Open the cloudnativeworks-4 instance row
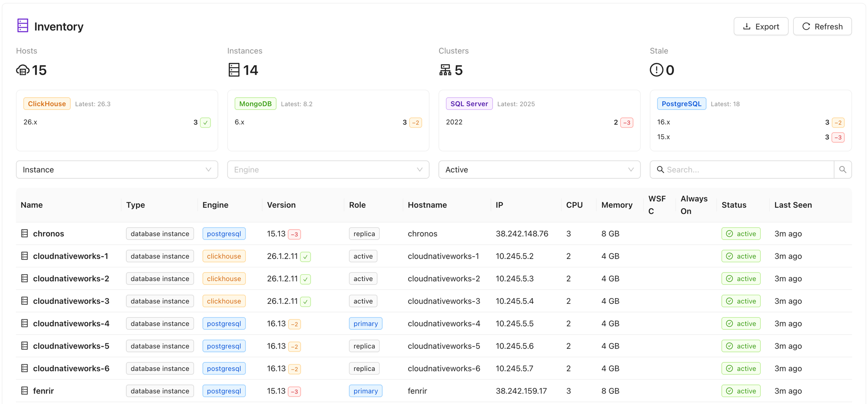Screen dimensions: 868x404 [x=71, y=324]
